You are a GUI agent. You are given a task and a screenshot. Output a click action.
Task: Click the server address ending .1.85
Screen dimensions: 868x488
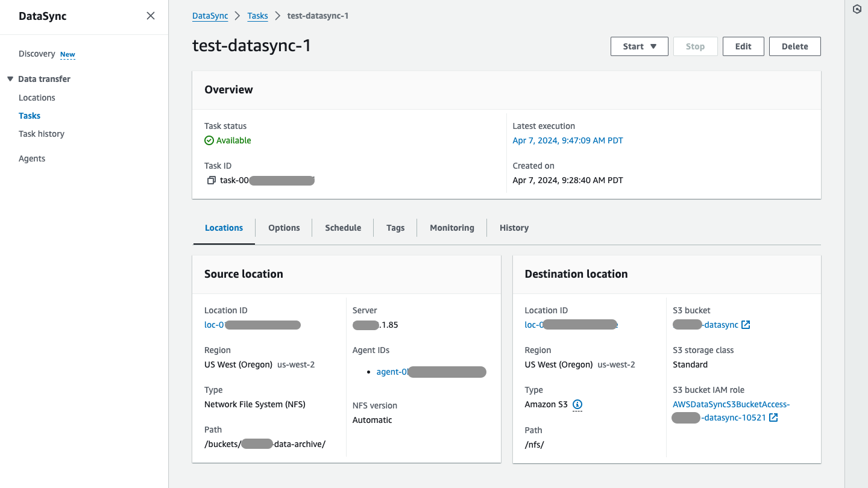click(x=376, y=325)
